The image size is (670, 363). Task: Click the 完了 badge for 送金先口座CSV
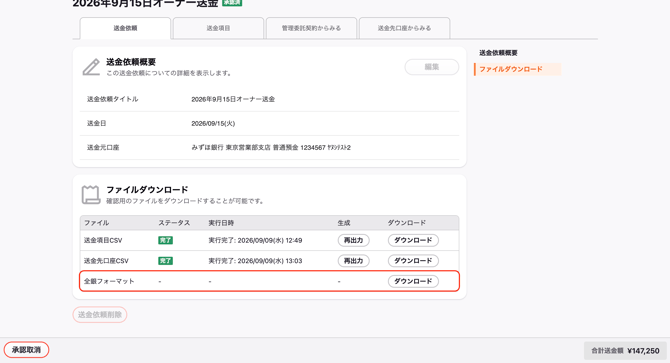click(165, 261)
